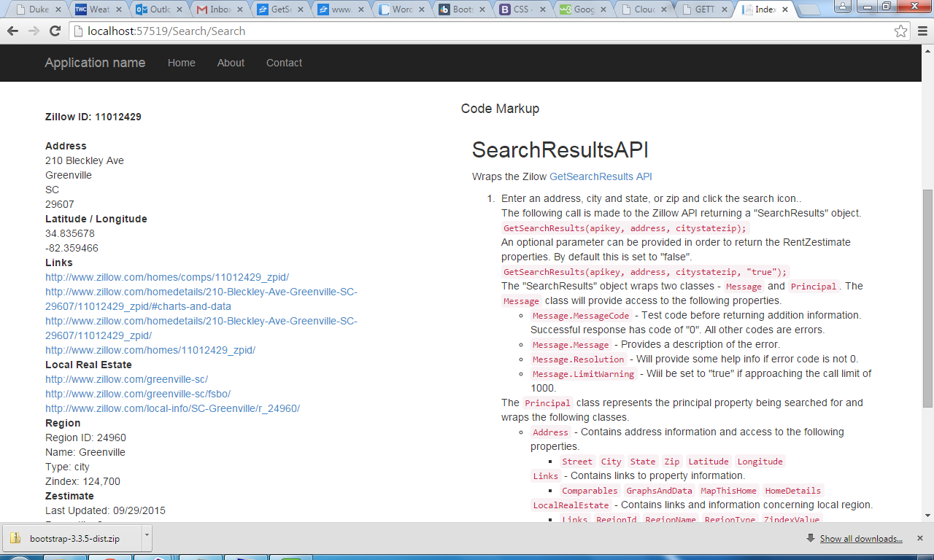Image resolution: width=934 pixels, height=560 pixels.
Task: Click the Code Markup heading
Action: 500,109
